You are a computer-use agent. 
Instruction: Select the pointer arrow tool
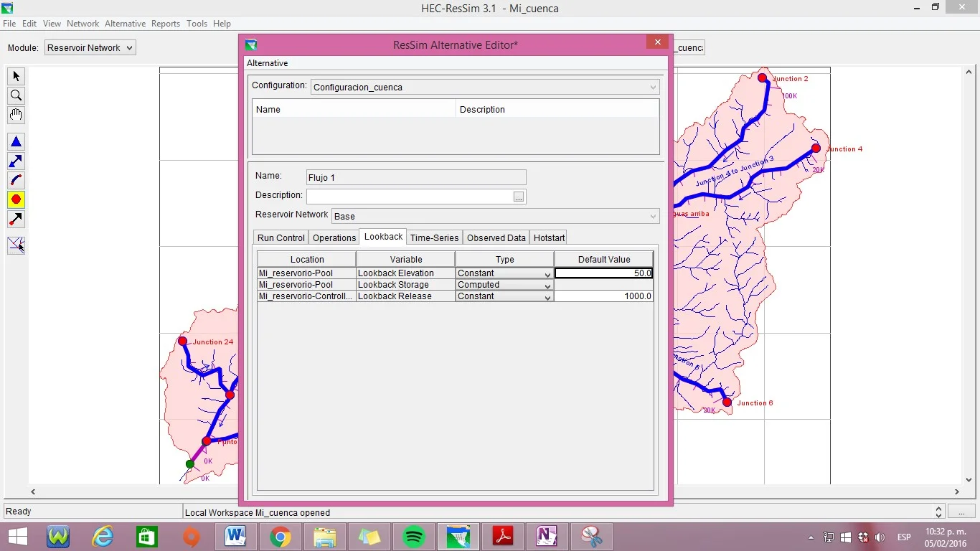(x=16, y=76)
